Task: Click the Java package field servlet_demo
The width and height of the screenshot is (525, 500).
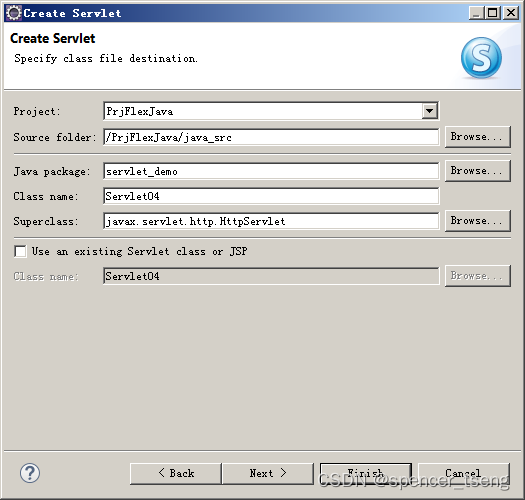Action: (x=271, y=171)
